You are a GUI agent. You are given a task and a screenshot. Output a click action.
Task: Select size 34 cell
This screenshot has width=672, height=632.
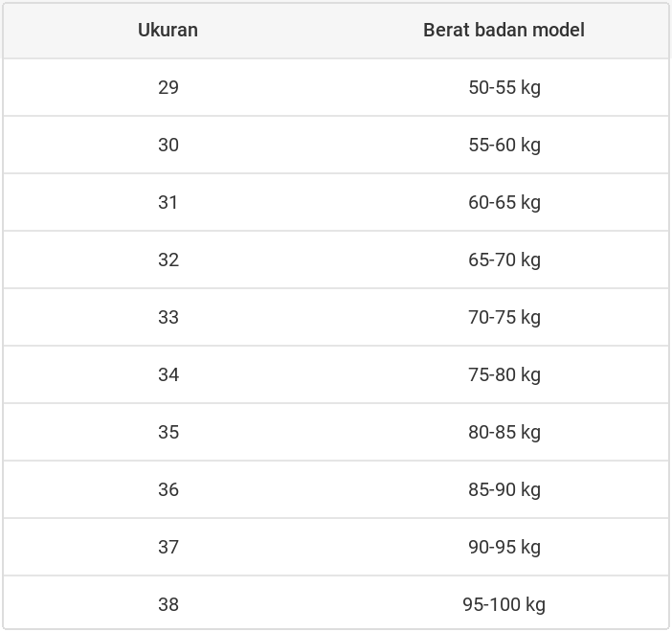click(168, 374)
